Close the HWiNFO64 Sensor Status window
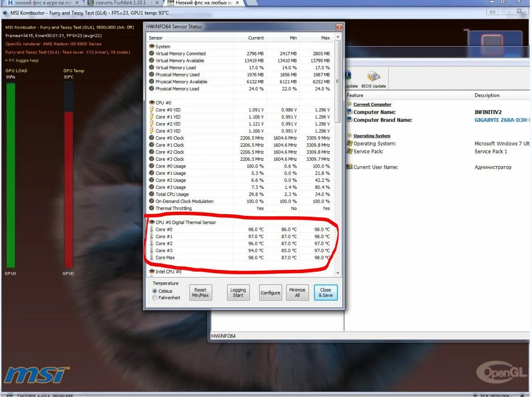 (x=338, y=27)
